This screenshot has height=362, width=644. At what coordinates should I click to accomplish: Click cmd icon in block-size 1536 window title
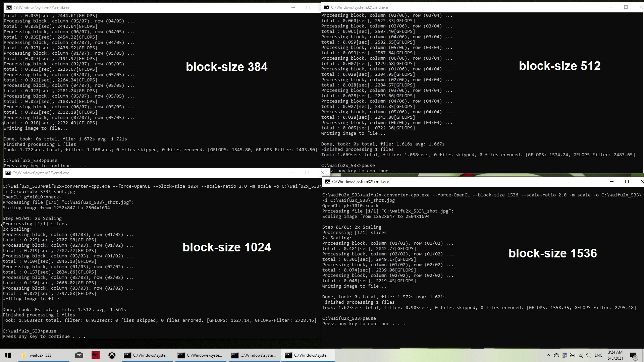[x=327, y=182]
